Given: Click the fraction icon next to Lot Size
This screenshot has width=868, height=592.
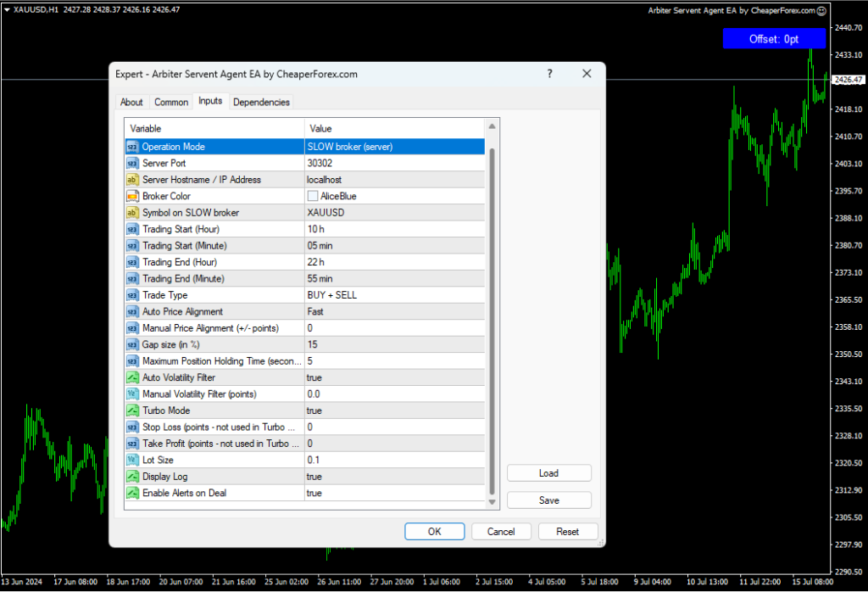Looking at the screenshot, I should point(133,460).
